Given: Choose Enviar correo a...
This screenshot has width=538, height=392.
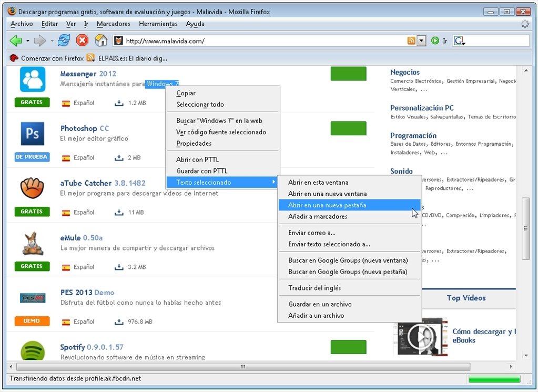Looking at the screenshot, I should (349, 233).
